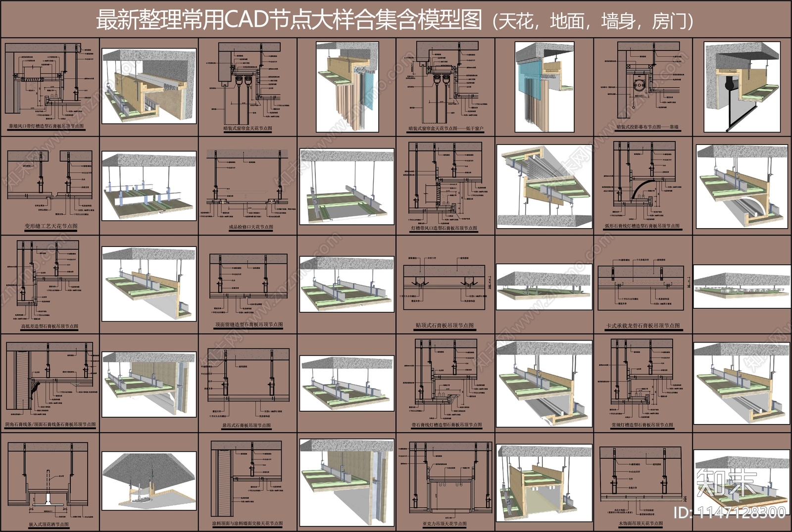Screen dimensions: 792x532
Task: Click the ID: 1147128300 text
Action: (730, 513)
